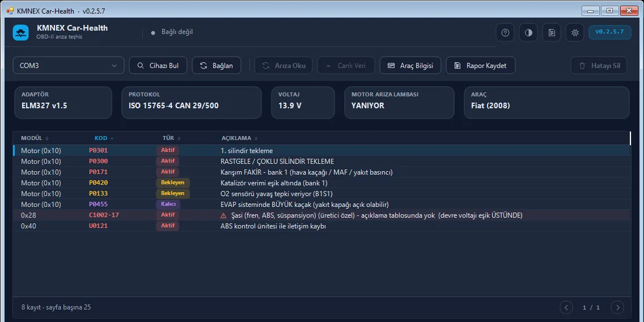The width and height of the screenshot is (644, 322).
Task: Click the Hatayı Sil button
Action: tap(599, 65)
